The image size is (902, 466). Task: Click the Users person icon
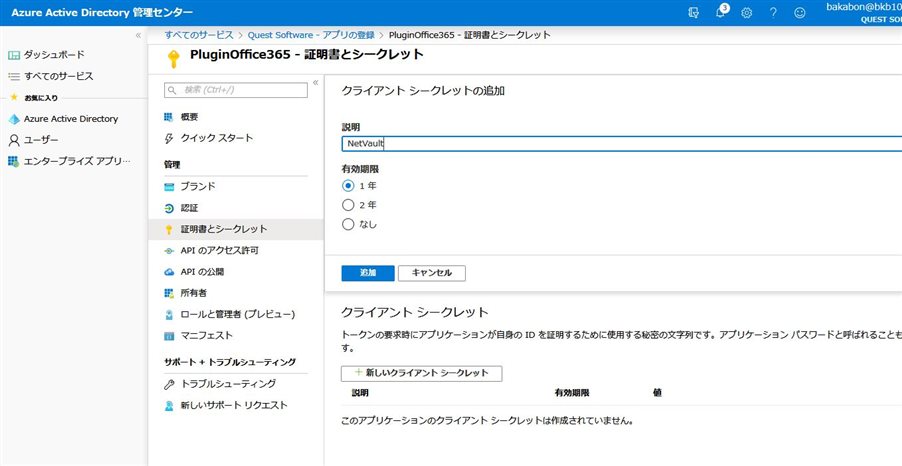(14, 140)
